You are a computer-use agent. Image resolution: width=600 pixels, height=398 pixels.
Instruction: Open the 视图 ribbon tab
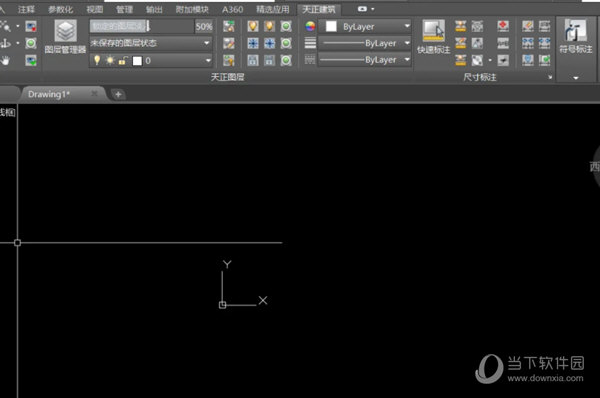pyautogui.click(x=95, y=9)
